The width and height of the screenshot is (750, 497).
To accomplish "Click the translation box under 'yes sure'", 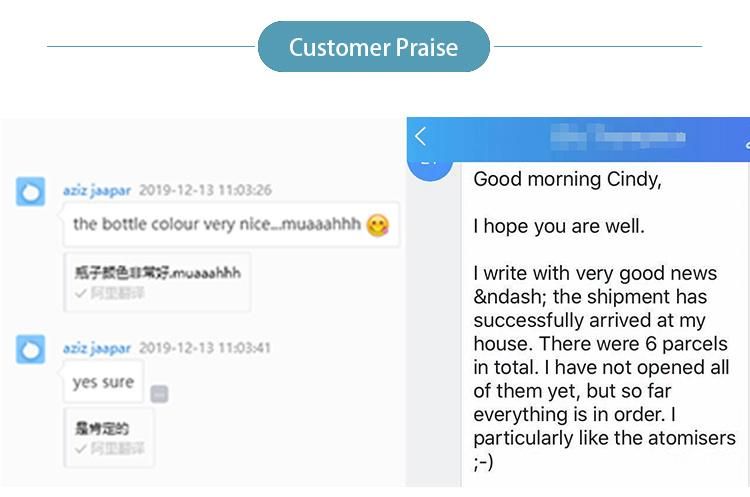I will (x=109, y=438).
